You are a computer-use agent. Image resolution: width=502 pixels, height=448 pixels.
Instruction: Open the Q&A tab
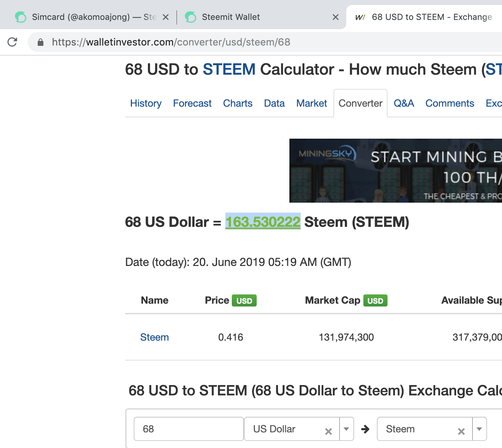point(404,103)
